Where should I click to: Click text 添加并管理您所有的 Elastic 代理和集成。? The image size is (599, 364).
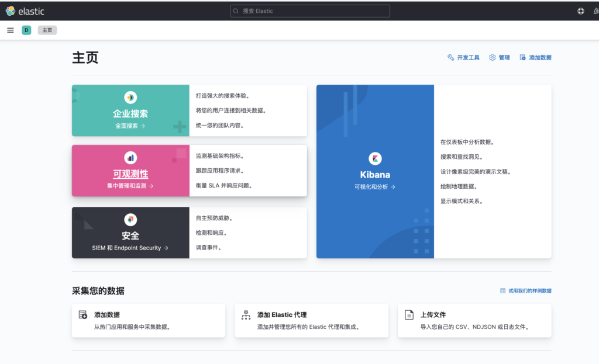click(x=309, y=327)
